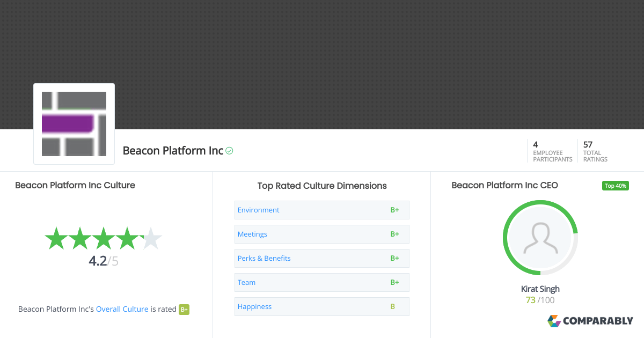Viewport: 644px width, 338px height.
Task: Click the Comparably logo
Action: 590,321
